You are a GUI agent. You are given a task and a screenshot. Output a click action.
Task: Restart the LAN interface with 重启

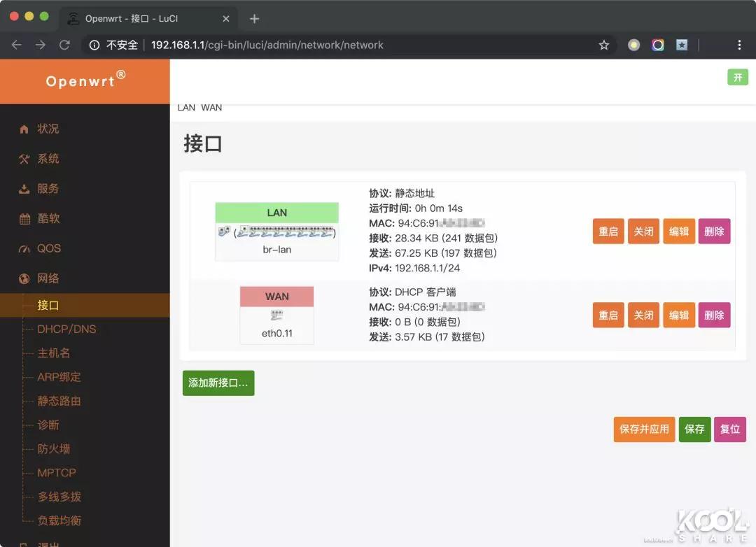pyautogui.click(x=608, y=231)
